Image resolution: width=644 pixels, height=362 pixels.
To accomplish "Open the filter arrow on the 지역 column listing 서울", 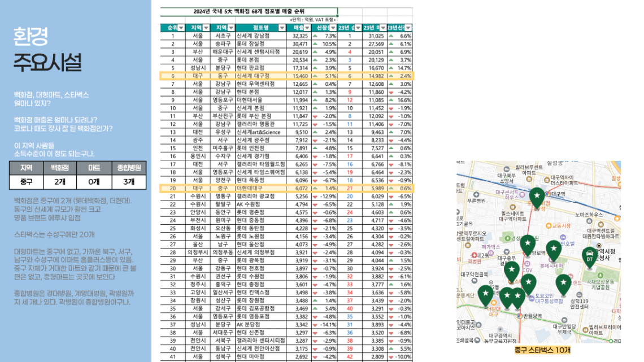I will (206, 28).
